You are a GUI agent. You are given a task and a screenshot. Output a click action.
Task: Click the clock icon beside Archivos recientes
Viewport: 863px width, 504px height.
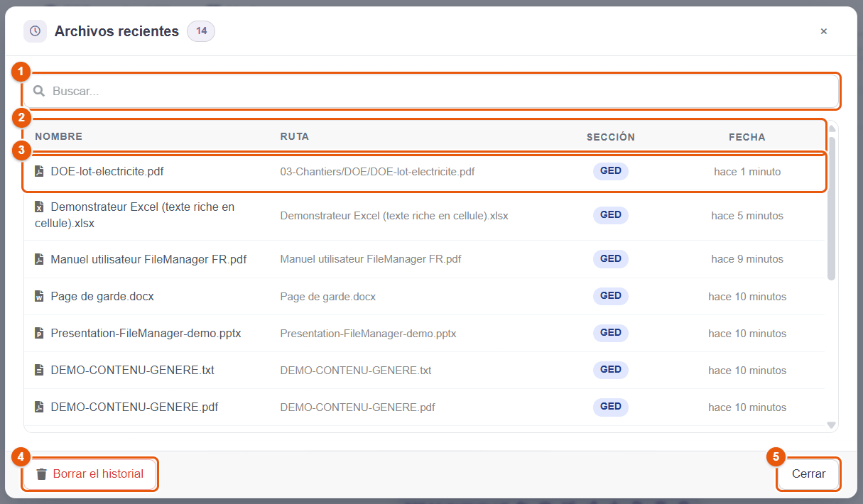(x=35, y=31)
